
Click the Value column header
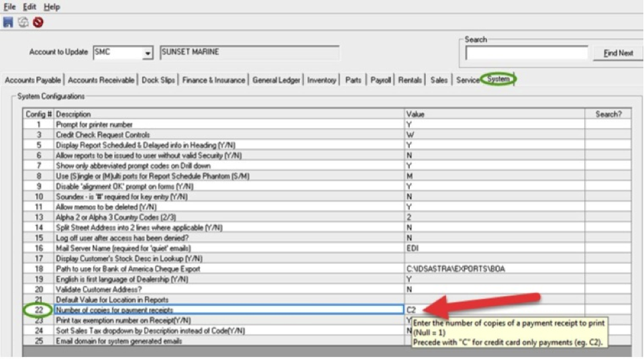tap(494, 114)
